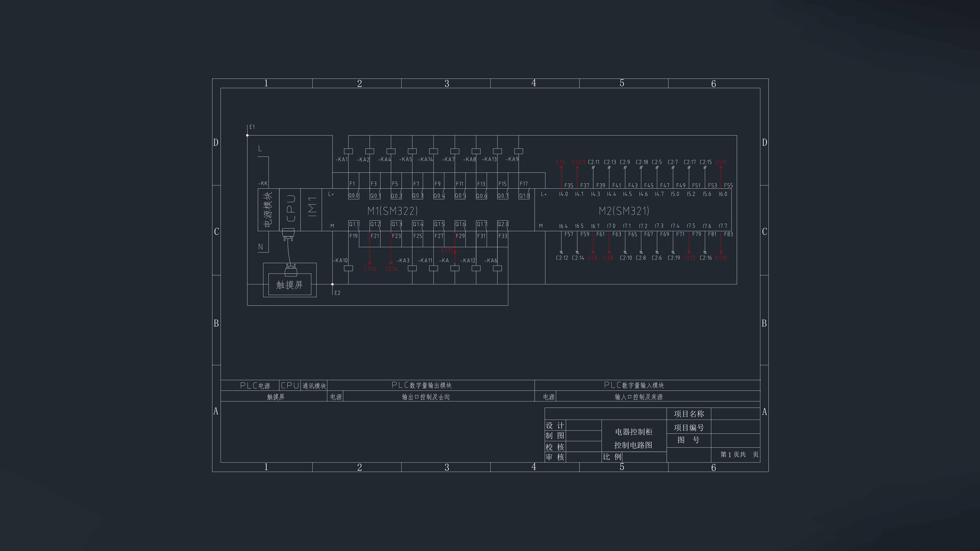Select the red C1:10 terminal label
The height and width of the screenshot is (551, 980).
[x=721, y=258]
